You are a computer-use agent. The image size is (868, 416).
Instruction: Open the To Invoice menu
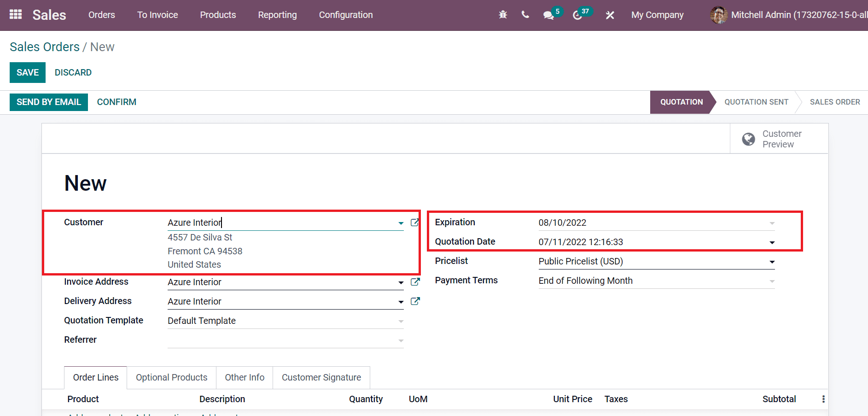(x=157, y=15)
